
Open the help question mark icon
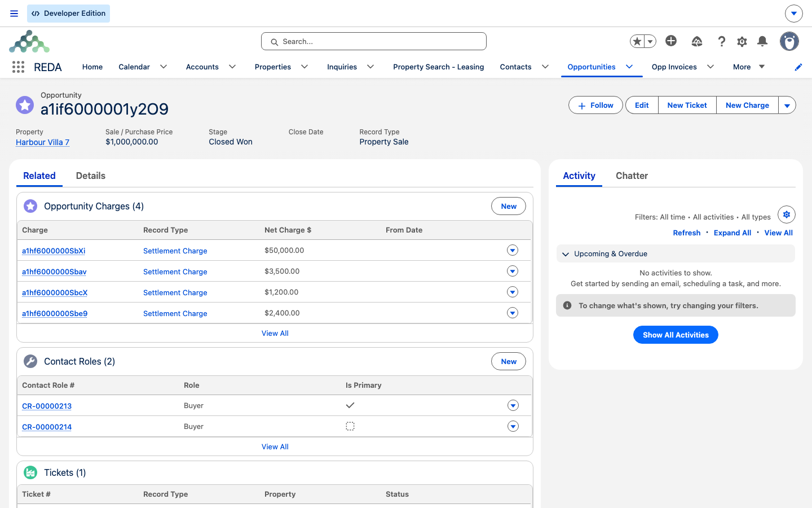click(721, 41)
